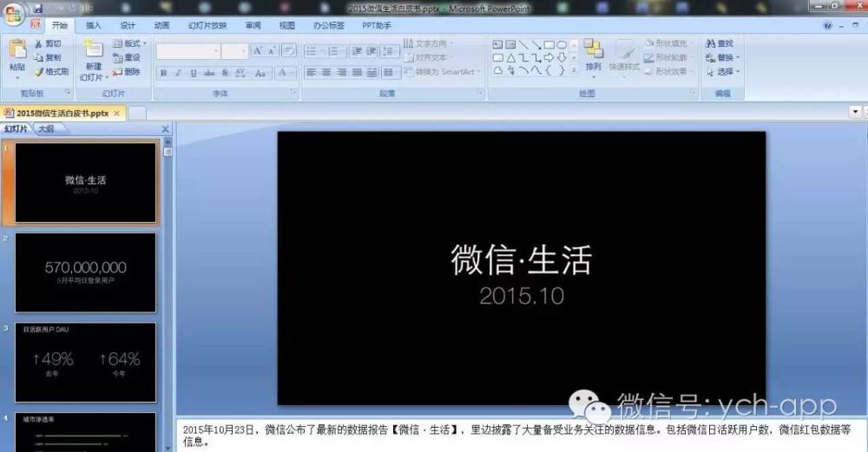The height and width of the screenshot is (452, 868).
Task: Open the font size dropdown
Action: 243,51
